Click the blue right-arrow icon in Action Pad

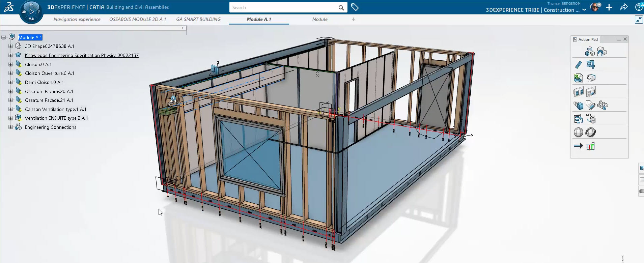(578, 146)
